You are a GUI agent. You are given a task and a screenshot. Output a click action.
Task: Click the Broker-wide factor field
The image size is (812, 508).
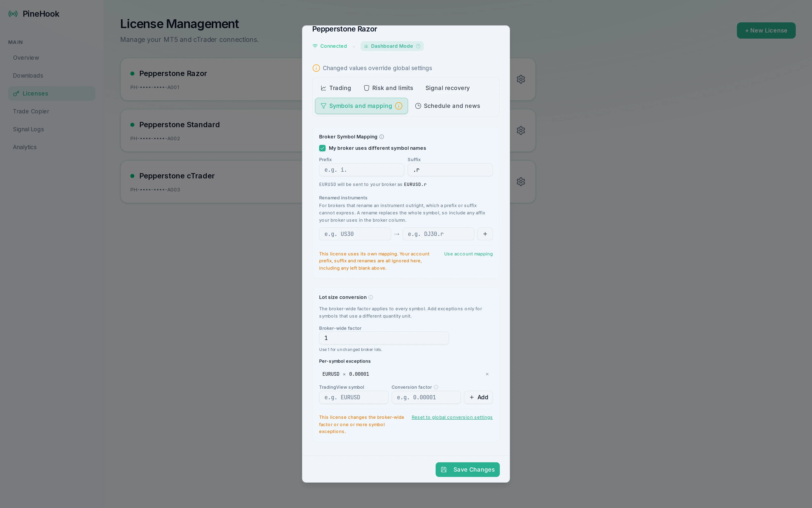coord(384,338)
